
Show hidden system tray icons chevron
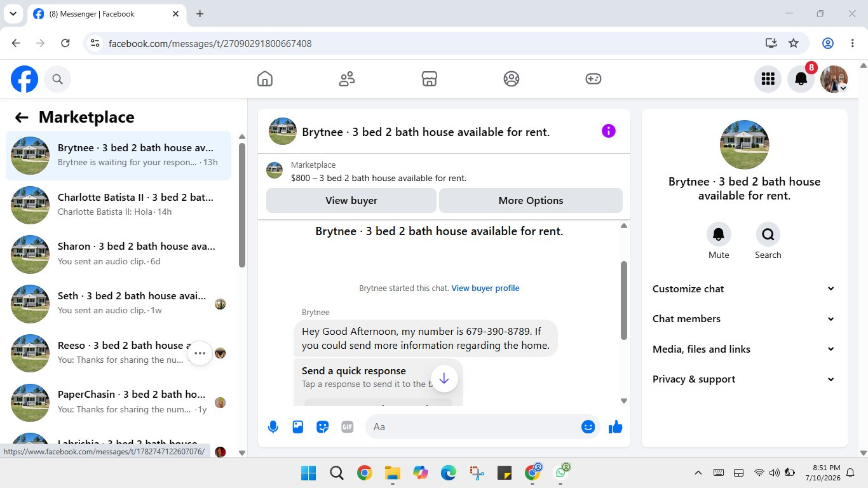(x=698, y=473)
